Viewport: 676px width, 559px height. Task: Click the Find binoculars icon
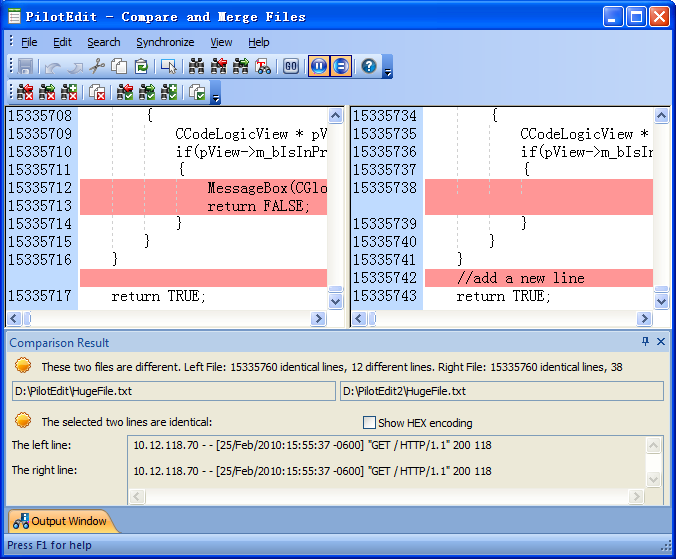[x=196, y=67]
